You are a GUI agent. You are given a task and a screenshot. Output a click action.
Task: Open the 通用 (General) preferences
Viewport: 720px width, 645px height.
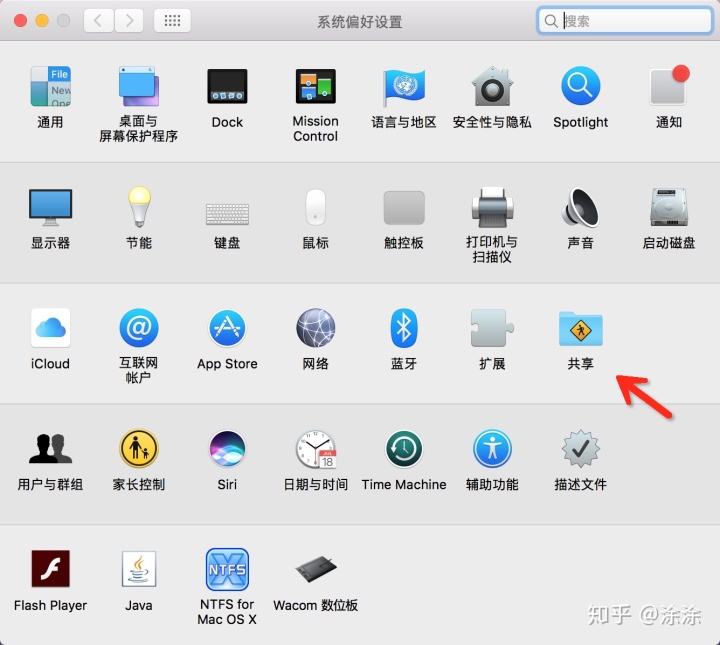point(51,86)
